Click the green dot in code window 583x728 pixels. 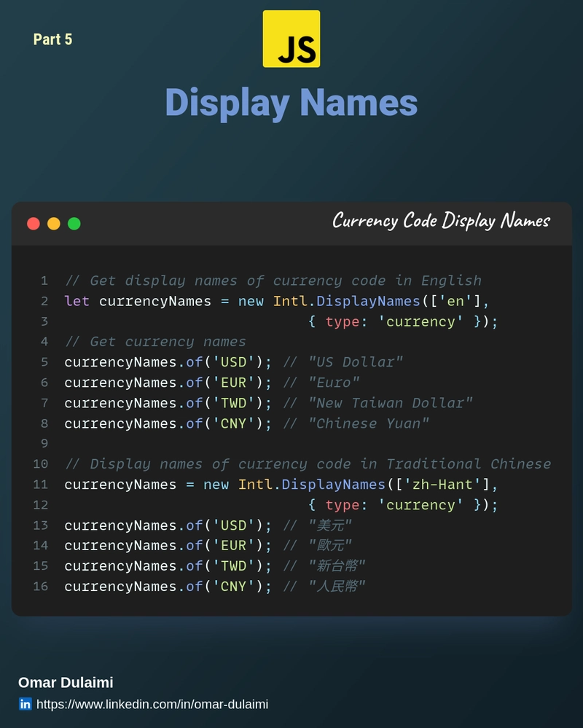pos(74,224)
